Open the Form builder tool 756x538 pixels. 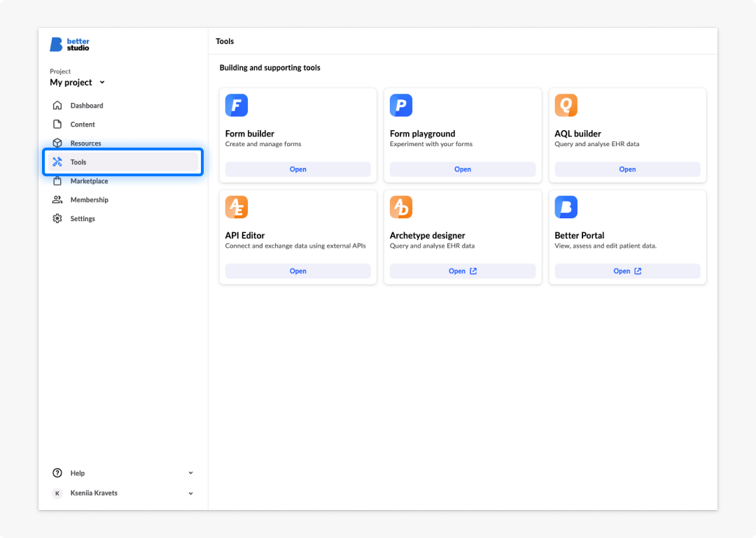pyautogui.click(x=298, y=169)
